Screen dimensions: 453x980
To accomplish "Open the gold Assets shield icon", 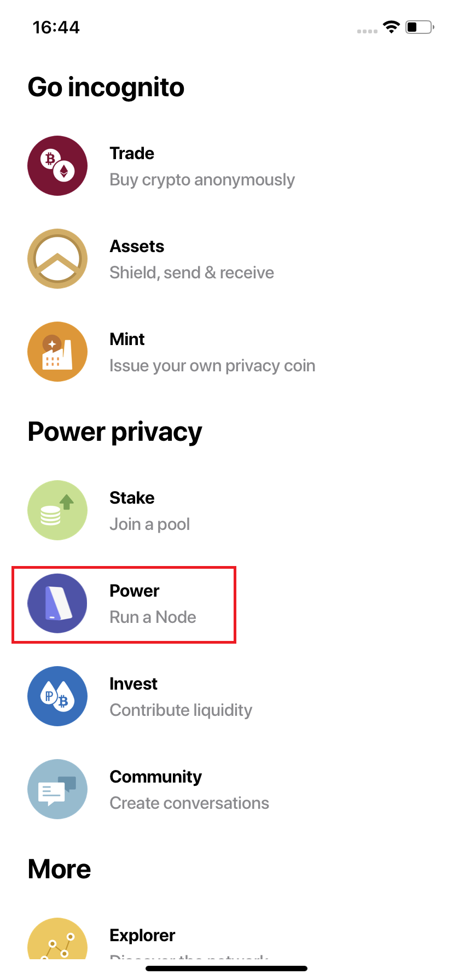I will tap(57, 259).
